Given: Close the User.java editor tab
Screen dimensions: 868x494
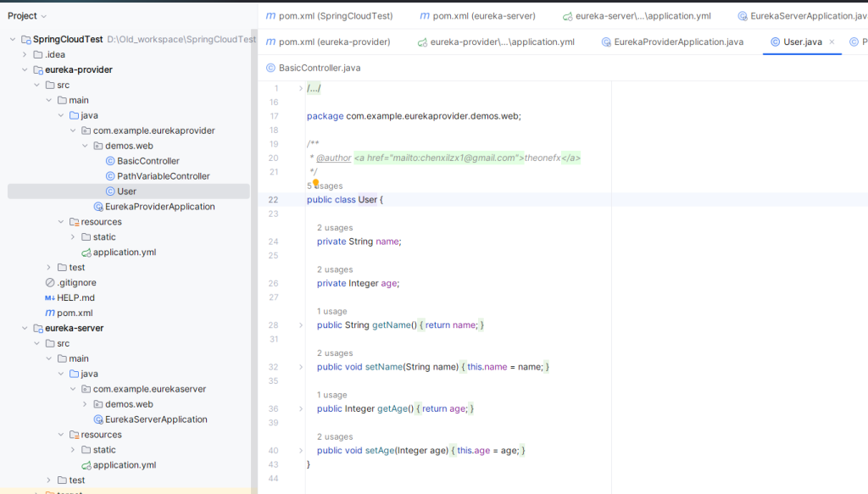Looking at the screenshot, I should click(x=832, y=42).
